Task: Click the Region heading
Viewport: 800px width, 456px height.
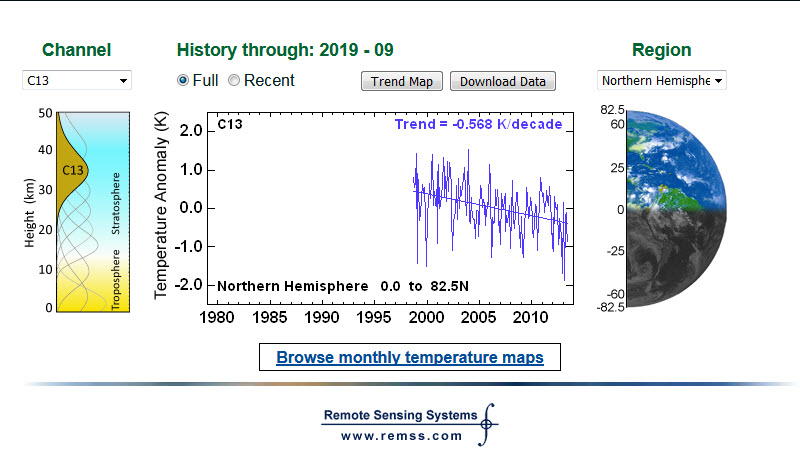Action: pos(661,50)
